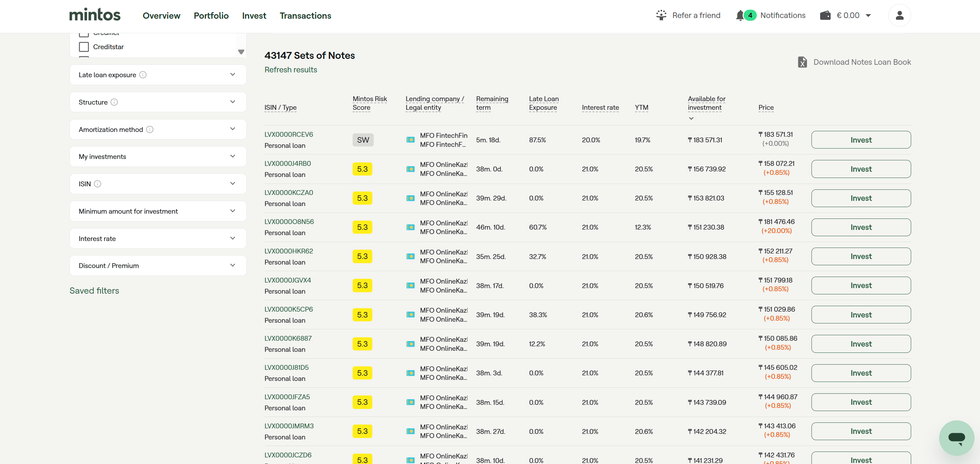Click the Excel download file icon
The width and height of the screenshot is (980, 464).
[x=802, y=62]
